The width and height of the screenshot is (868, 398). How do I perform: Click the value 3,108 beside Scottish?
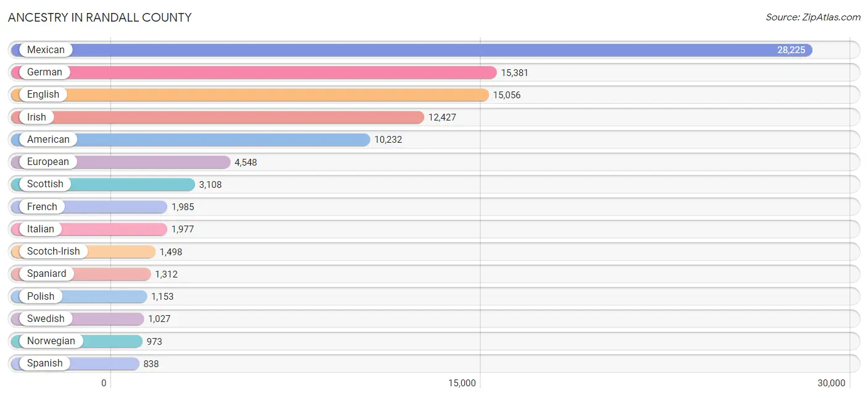pos(211,185)
